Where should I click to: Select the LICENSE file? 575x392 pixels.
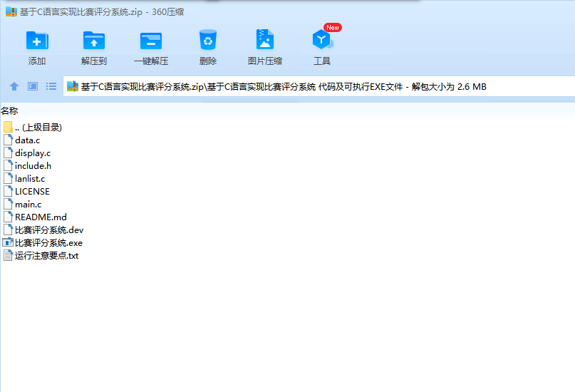[x=32, y=192]
